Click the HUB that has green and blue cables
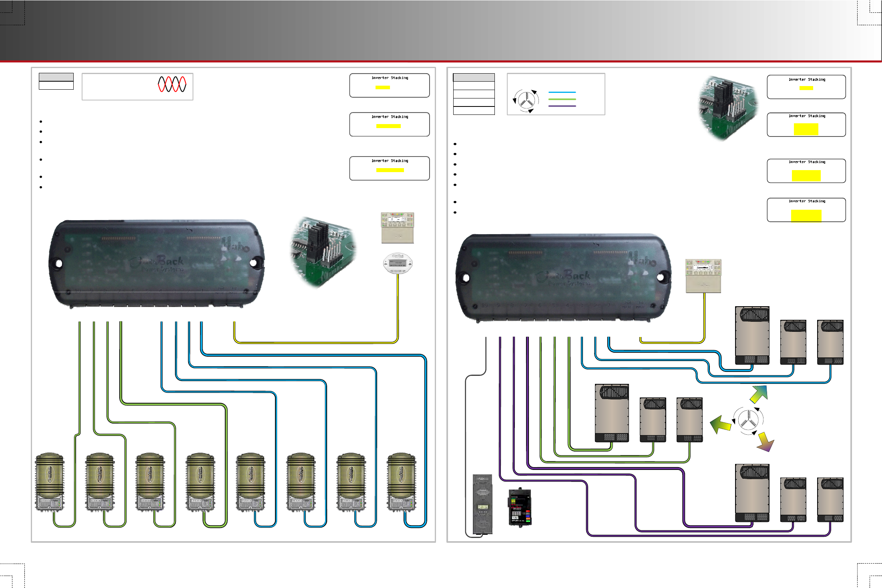 (157, 264)
